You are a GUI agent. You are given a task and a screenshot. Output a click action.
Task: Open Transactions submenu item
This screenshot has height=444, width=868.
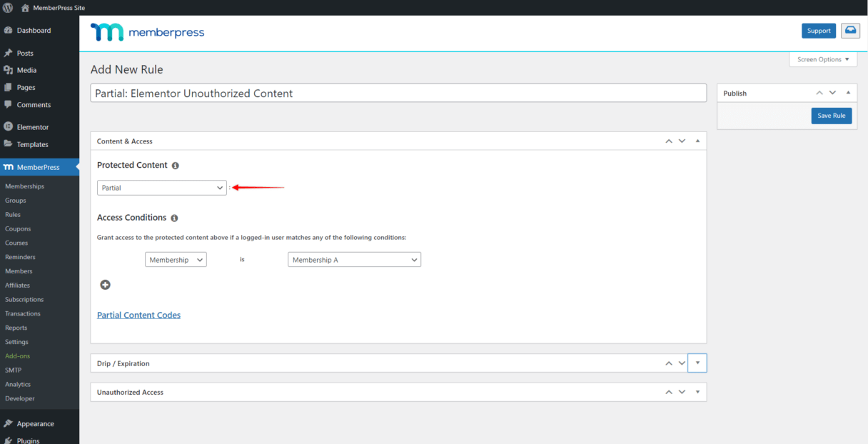tap(23, 313)
